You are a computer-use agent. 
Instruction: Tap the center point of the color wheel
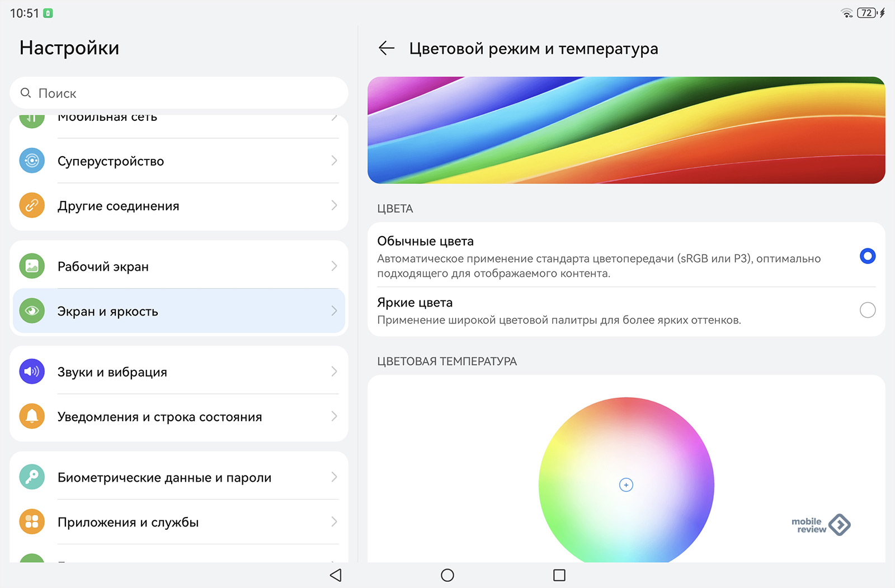click(x=626, y=485)
